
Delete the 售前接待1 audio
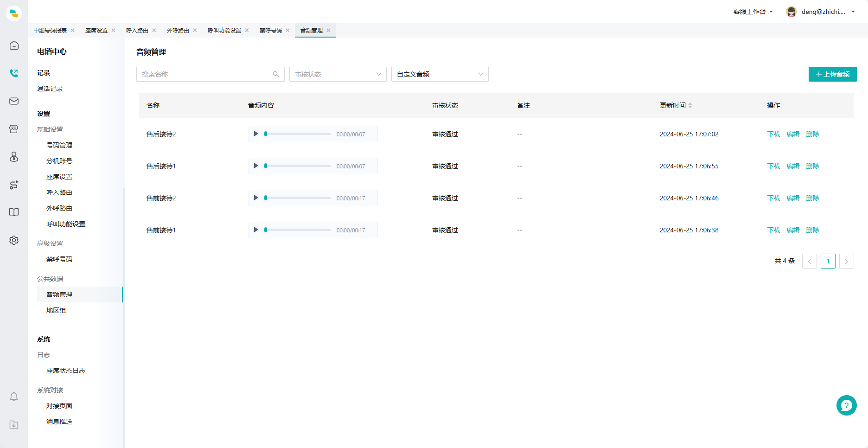click(x=813, y=230)
